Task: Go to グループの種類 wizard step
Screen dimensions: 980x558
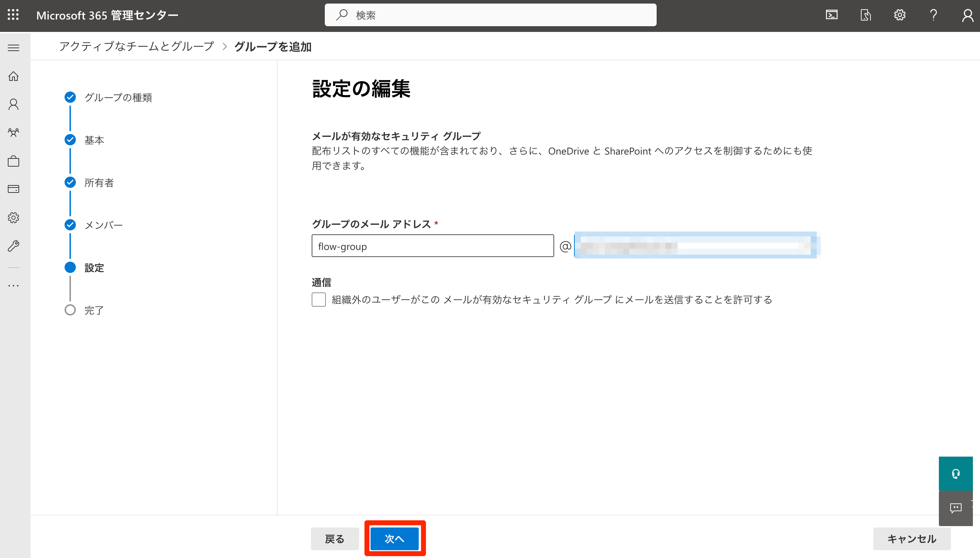Action: (x=108, y=97)
